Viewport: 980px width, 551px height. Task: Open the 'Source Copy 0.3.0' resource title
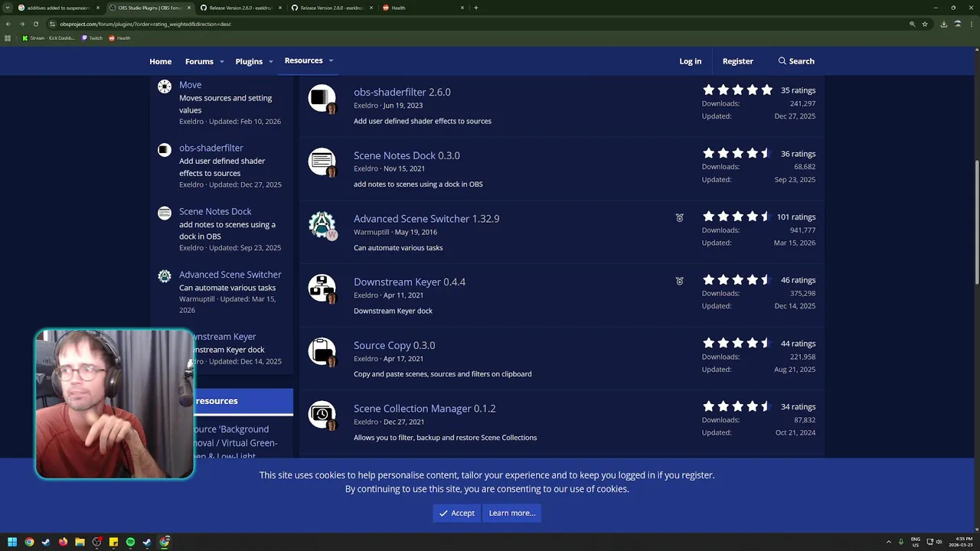pyautogui.click(x=394, y=345)
